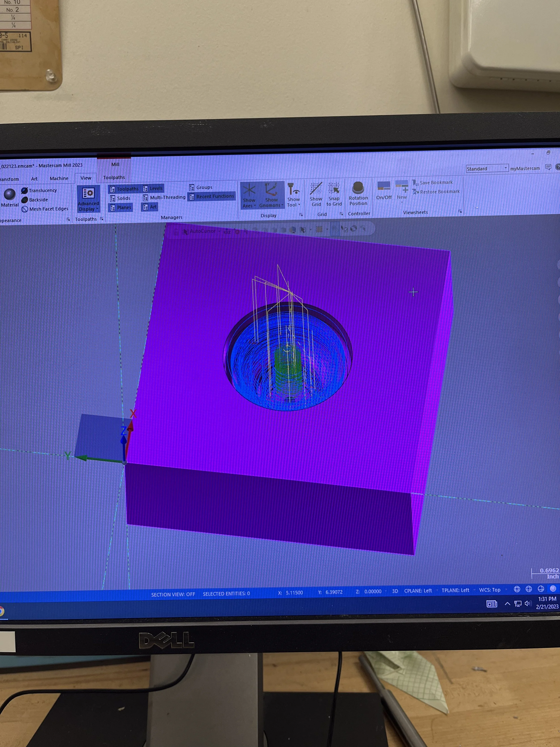Select the View ribbon tab
Screen dimensions: 560x747
pos(86,178)
